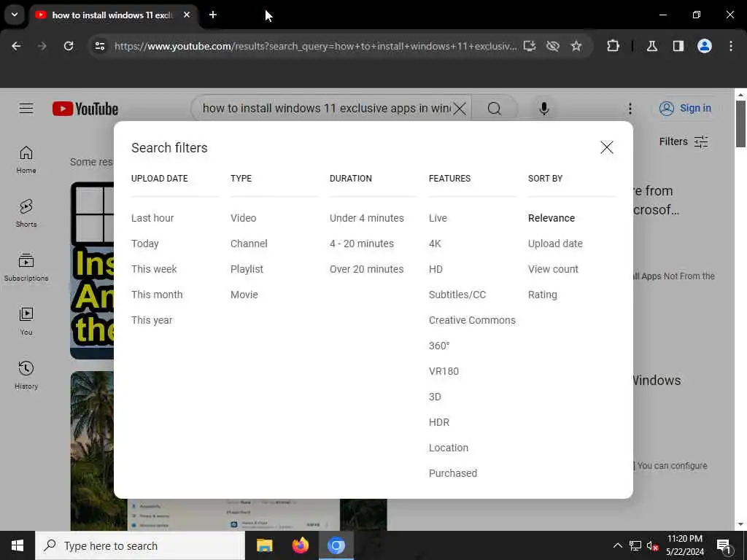The height and width of the screenshot is (560, 747).
Task: Open the Filters button
Action: point(684,141)
